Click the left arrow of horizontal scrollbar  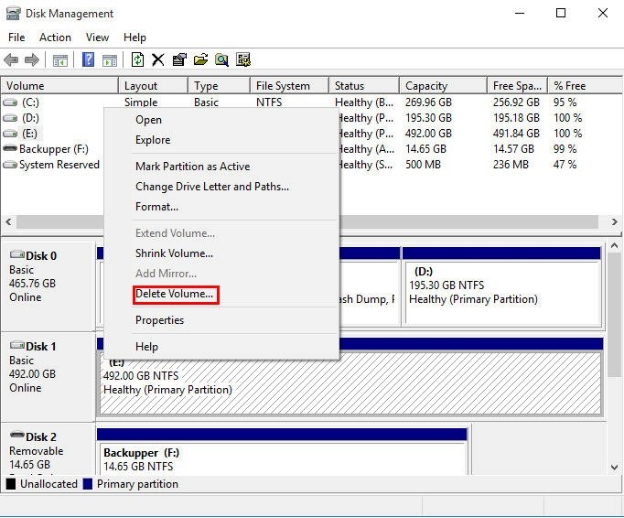pos(8,222)
